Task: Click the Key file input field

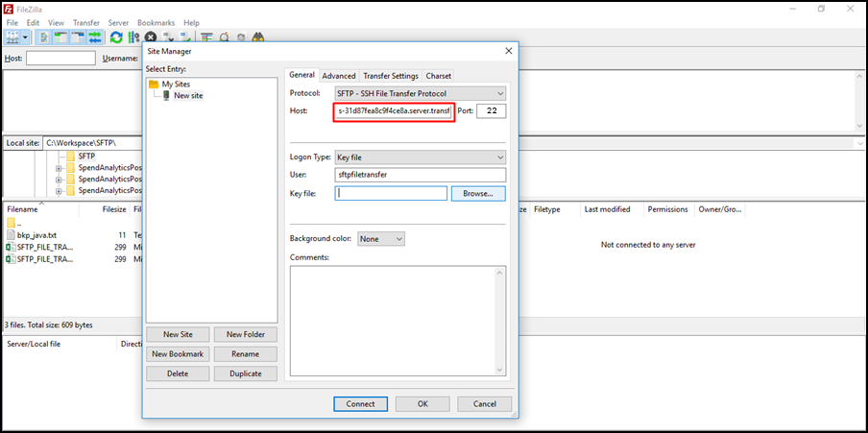Action: (391, 193)
